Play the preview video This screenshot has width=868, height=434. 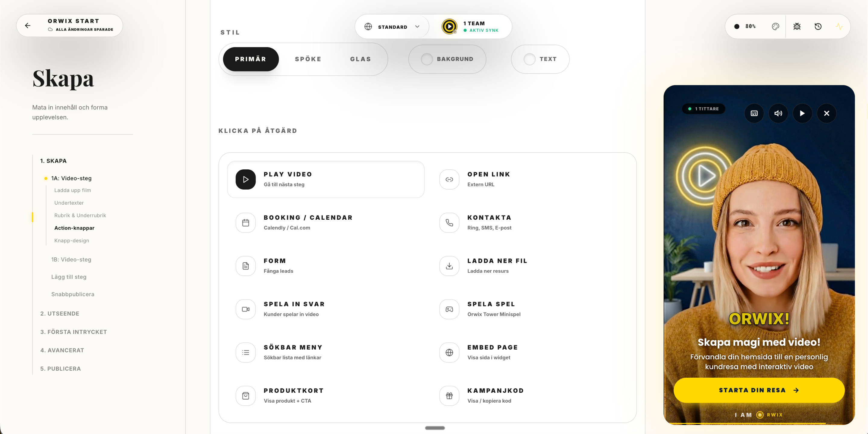pyautogui.click(x=802, y=113)
